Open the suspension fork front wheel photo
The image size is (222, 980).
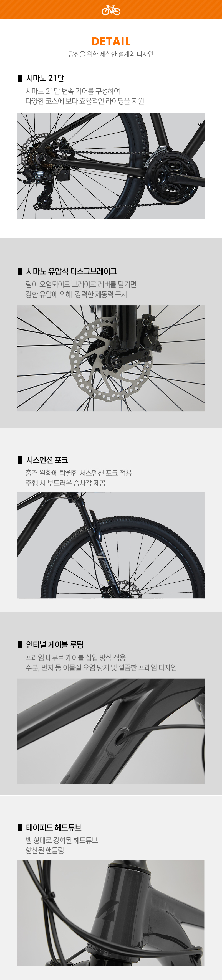tap(111, 545)
